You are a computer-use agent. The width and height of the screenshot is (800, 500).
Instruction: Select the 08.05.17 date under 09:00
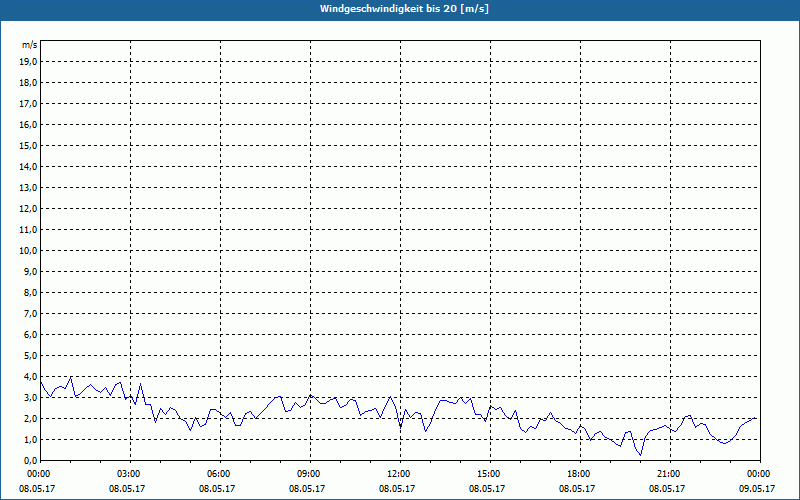tap(307, 489)
